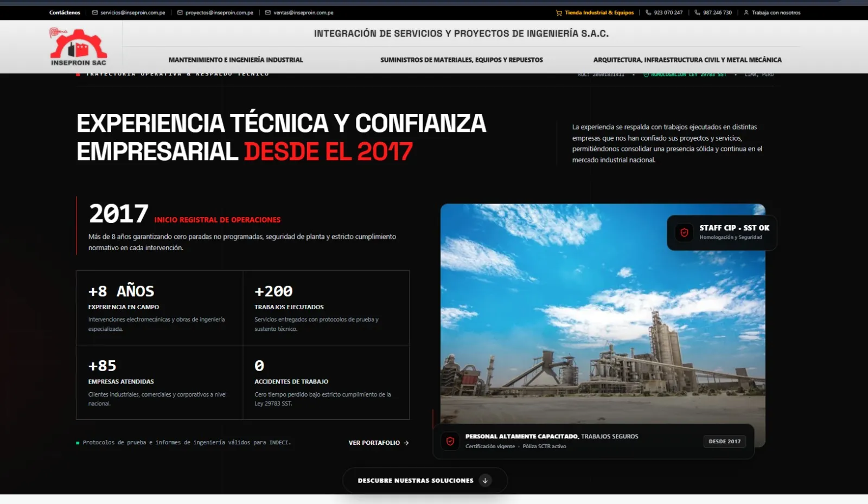Click the +8 AÑOS experiencia en campo card

(x=159, y=308)
